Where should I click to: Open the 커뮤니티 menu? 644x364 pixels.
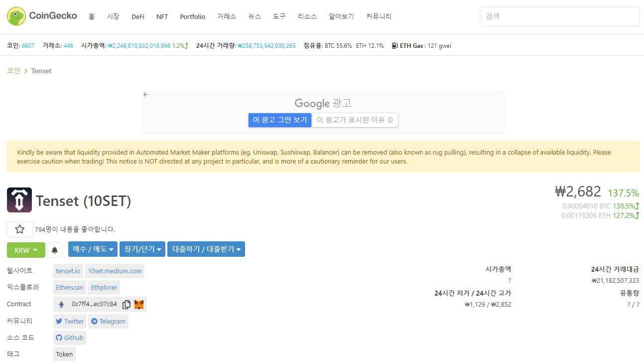click(x=379, y=16)
